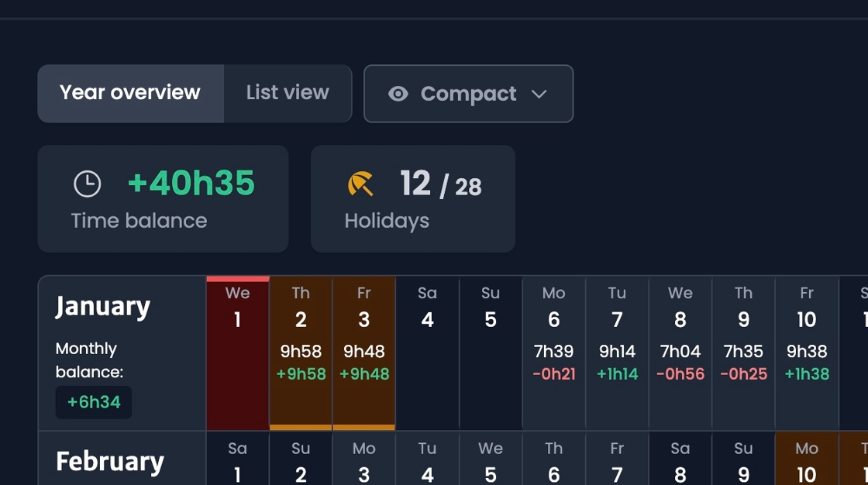This screenshot has width=868, height=485.
Task: Select Thursday January 9 with 7h35
Action: (744, 353)
